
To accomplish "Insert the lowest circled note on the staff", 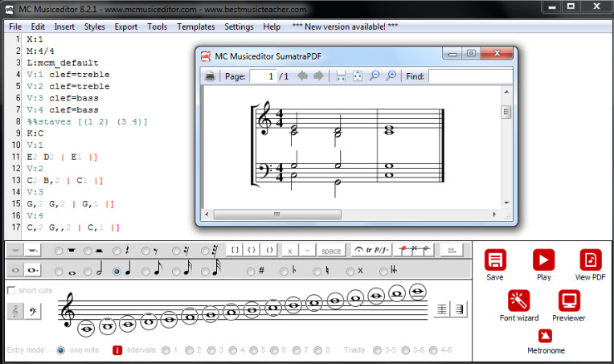I will (x=86, y=329).
